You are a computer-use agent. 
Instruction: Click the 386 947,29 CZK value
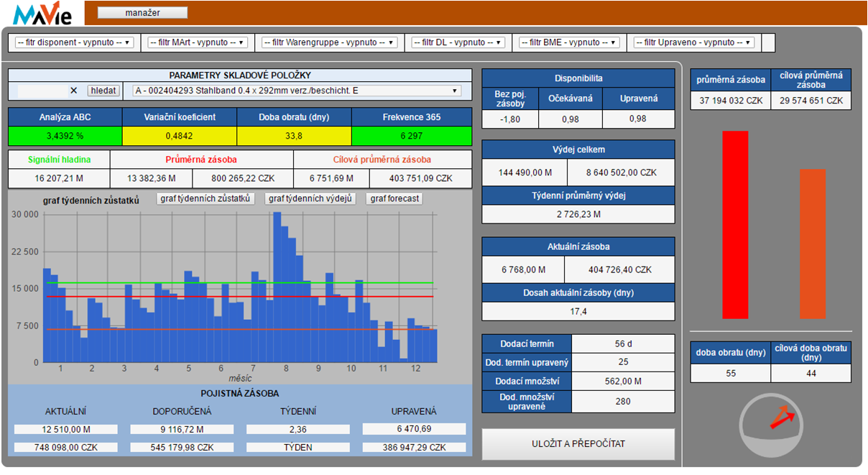(412, 447)
